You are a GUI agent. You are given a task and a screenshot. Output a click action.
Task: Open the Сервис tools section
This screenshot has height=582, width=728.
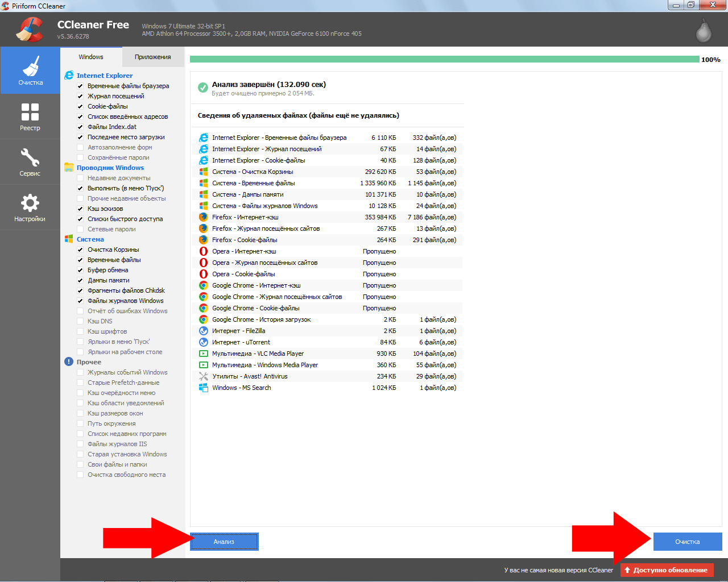click(30, 162)
